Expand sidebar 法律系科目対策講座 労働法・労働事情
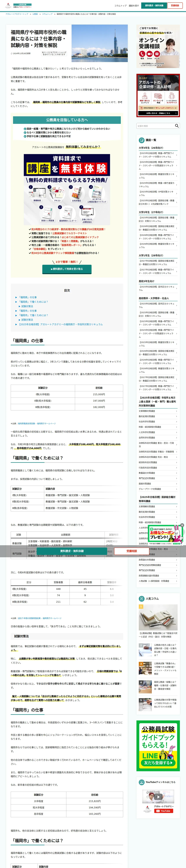186x868 pixels. [x=158, y=452]
